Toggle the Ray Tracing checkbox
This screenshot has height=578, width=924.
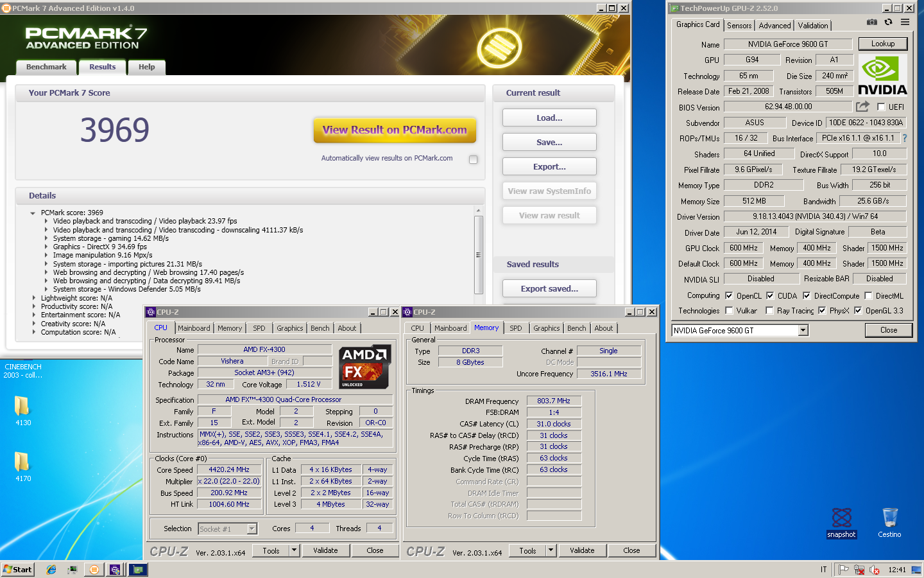click(769, 311)
